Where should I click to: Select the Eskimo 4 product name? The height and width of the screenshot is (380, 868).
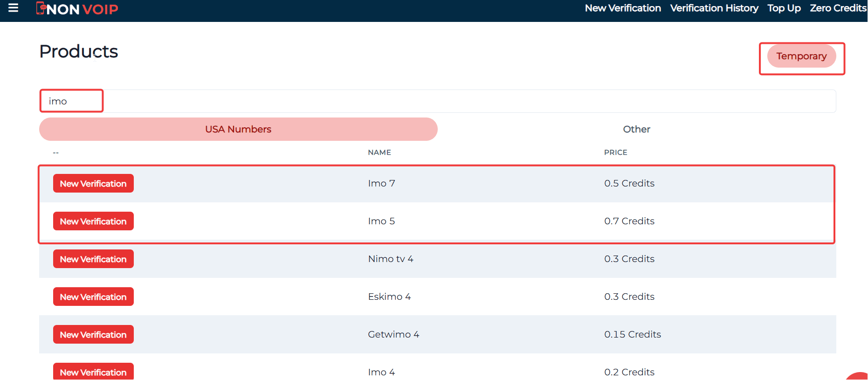(389, 297)
